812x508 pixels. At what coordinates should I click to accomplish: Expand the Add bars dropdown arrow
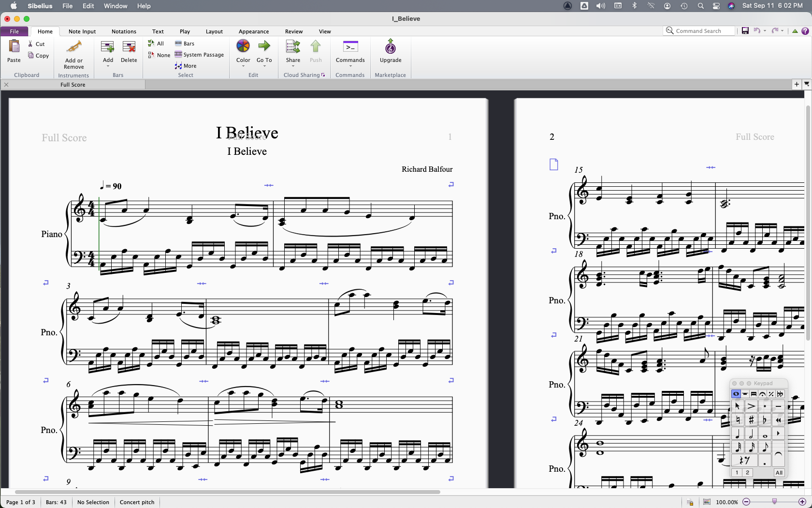[x=108, y=66]
